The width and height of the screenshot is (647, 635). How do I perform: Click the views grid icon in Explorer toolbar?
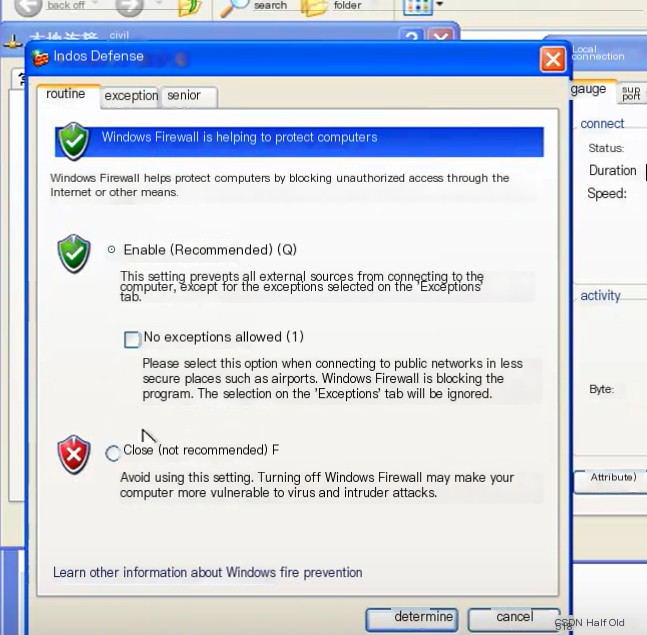(418, 7)
